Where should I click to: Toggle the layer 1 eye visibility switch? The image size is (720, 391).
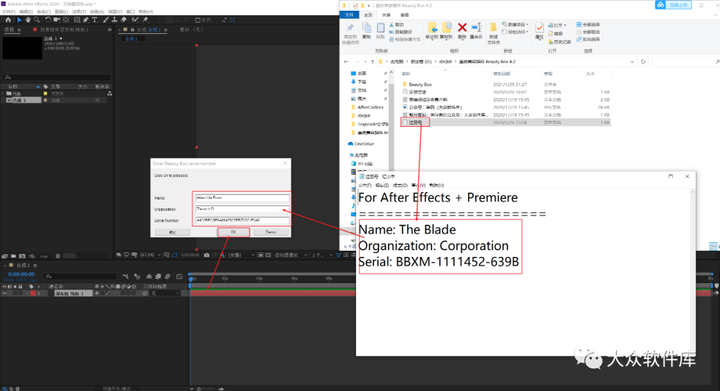point(4,293)
